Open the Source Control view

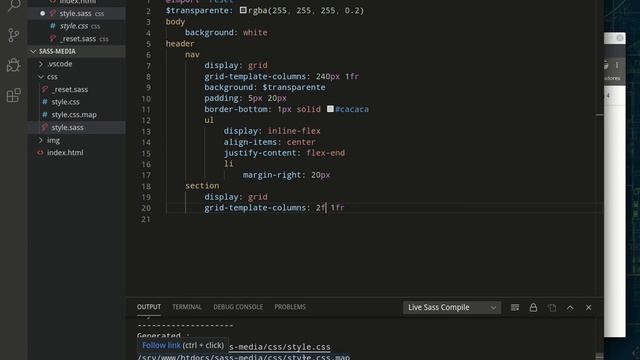tap(13, 35)
